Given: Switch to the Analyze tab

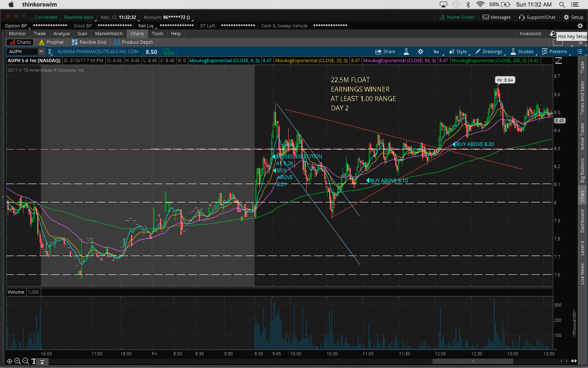Looking at the screenshot, I should click(62, 34).
